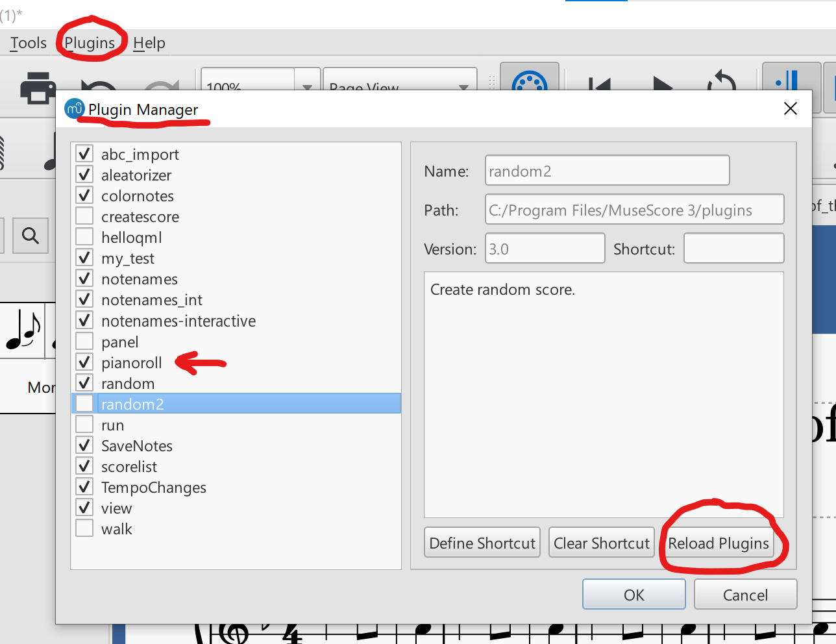The height and width of the screenshot is (644, 836).
Task: Select the scorelist plugin row
Action: 236,467
